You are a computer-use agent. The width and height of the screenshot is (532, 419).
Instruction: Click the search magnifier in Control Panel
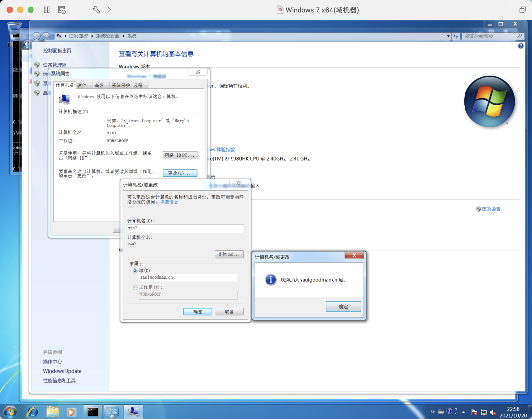[x=520, y=35]
